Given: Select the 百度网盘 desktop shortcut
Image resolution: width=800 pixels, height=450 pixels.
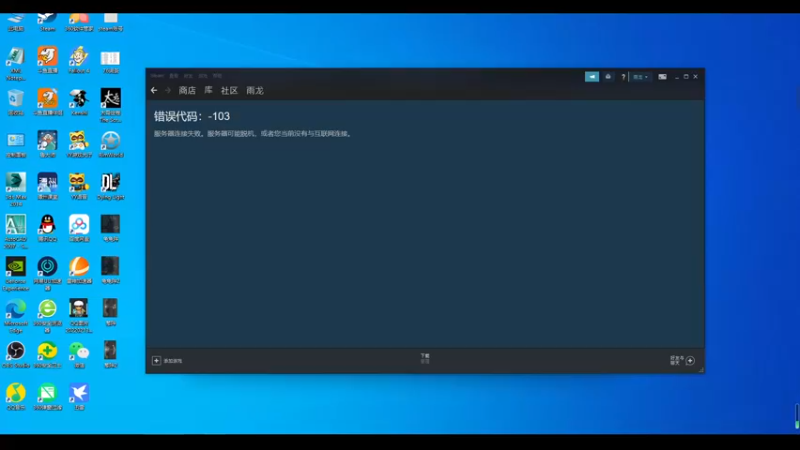Looking at the screenshot, I should pyautogui.click(x=79, y=228).
